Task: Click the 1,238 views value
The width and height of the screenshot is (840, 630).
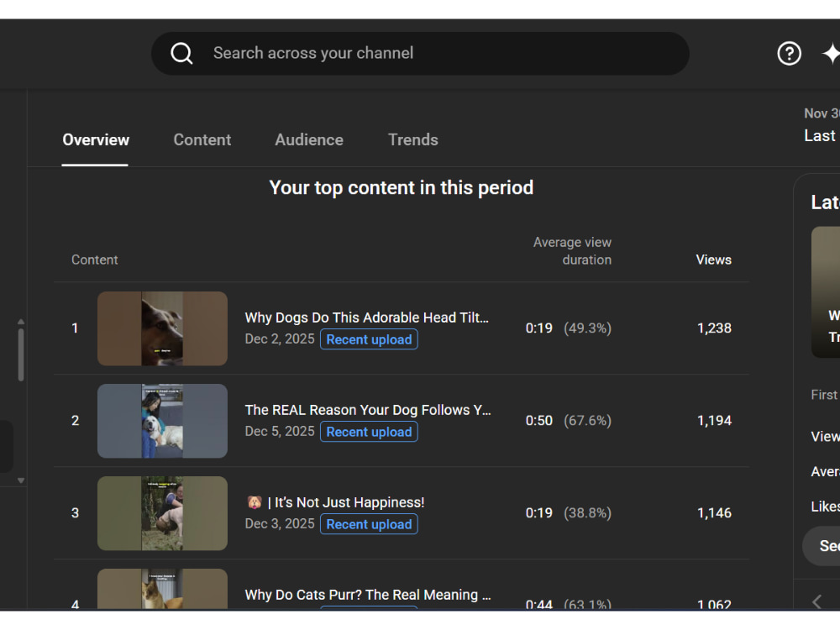Action: pyautogui.click(x=714, y=328)
